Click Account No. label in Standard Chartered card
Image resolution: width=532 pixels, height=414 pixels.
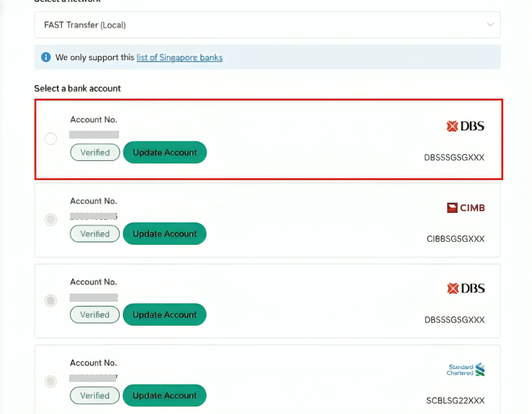(93, 363)
